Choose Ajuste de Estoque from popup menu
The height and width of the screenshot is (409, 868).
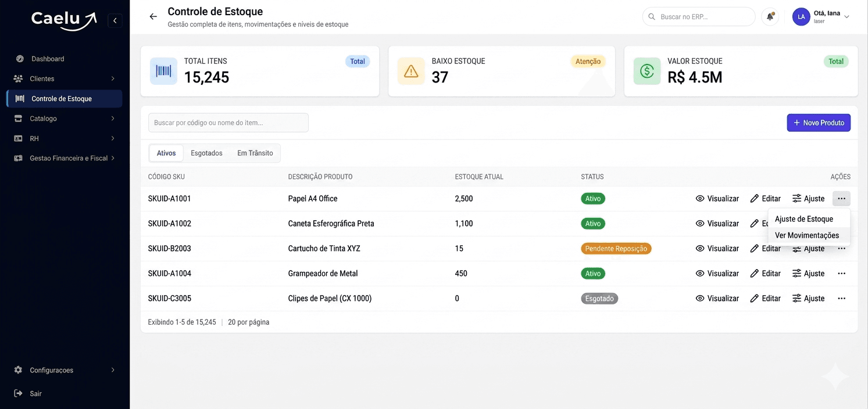[809, 219]
